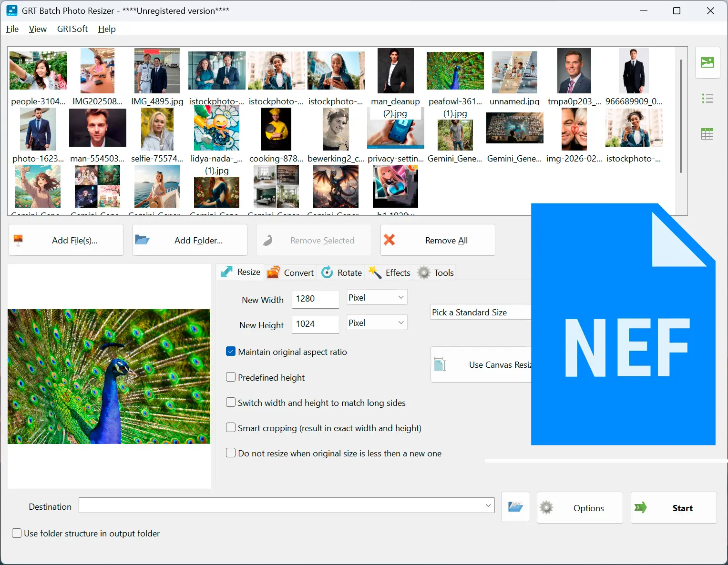This screenshot has width=728, height=565.
Task: Click the browse destination folder icon button
Action: point(515,507)
